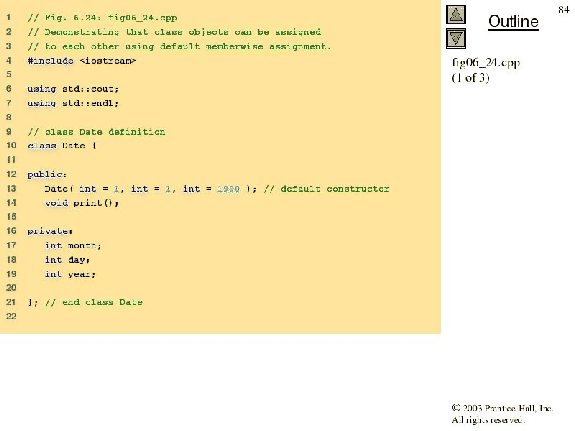The width and height of the screenshot is (575, 431).
Task: Click the 'class Date {' line
Action: [62, 146]
